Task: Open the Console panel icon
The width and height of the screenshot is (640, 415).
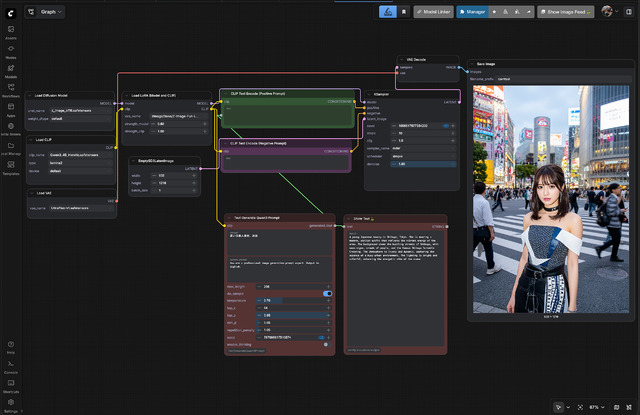Action: (11, 367)
